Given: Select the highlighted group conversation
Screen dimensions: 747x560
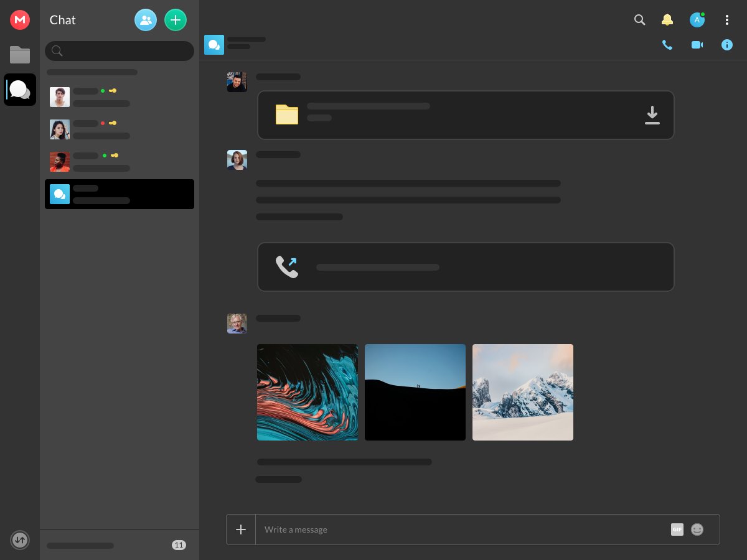Looking at the screenshot, I should (x=119, y=194).
